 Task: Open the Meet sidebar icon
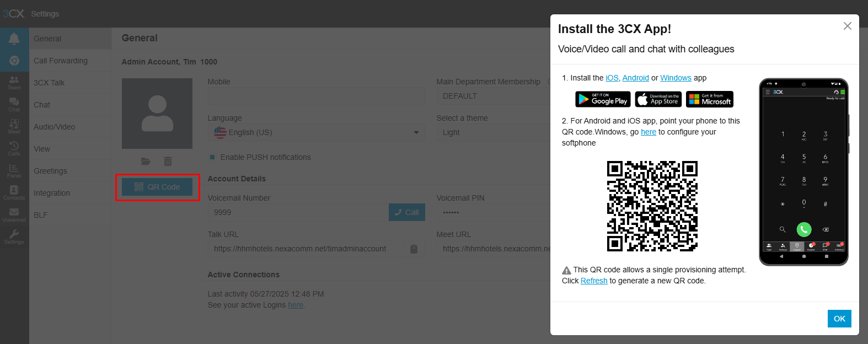click(x=14, y=126)
